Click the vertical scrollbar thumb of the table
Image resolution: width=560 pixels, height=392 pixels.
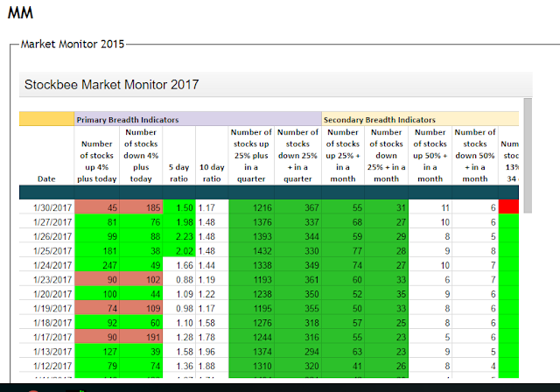point(528,156)
